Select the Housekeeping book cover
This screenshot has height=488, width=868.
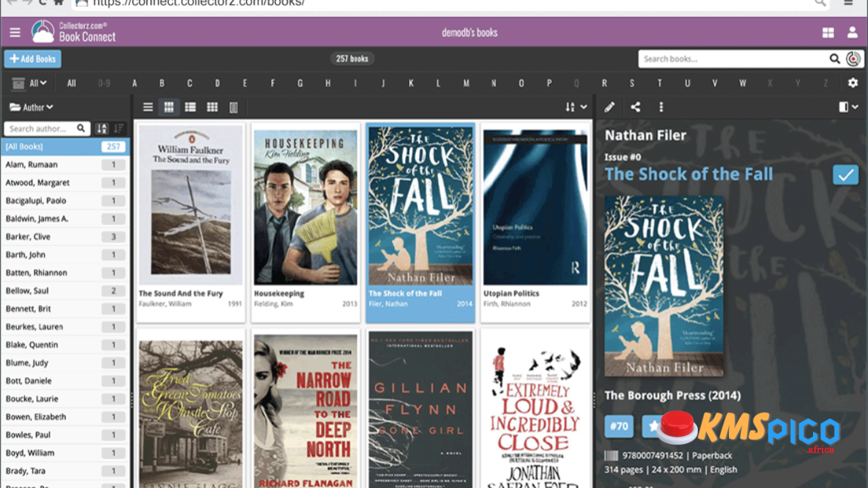305,207
